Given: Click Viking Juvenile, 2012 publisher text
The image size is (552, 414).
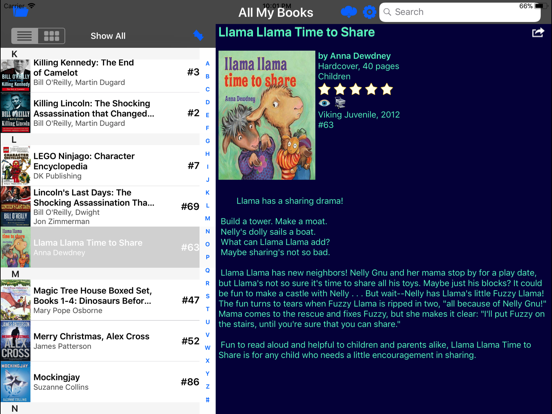Looking at the screenshot, I should pyautogui.click(x=359, y=115).
